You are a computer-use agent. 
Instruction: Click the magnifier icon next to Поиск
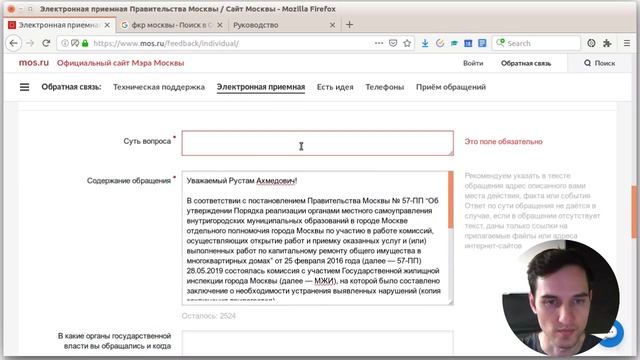coord(587,63)
